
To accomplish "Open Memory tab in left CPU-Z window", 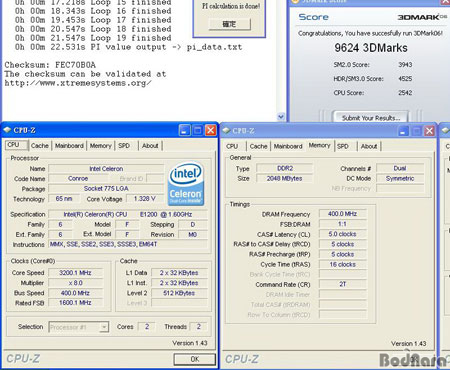I will pyautogui.click(x=100, y=146).
